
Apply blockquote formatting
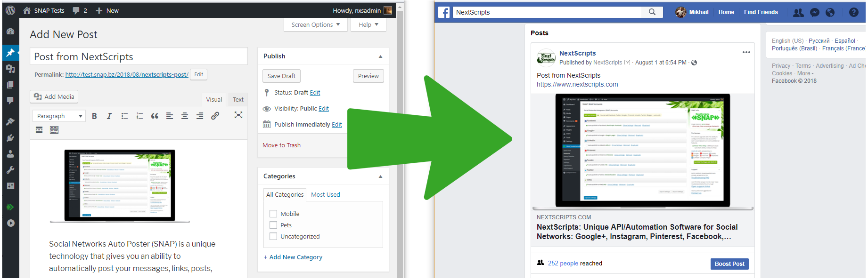point(155,116)
